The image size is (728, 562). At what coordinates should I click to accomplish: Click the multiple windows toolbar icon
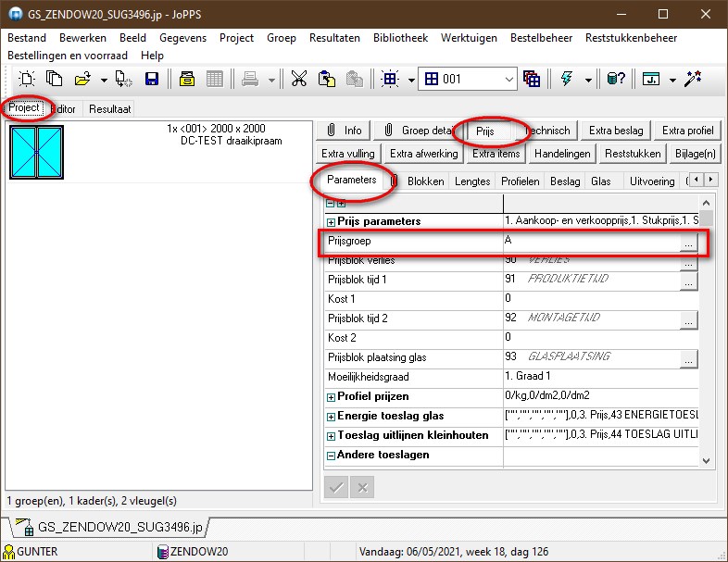pos(532,79)
